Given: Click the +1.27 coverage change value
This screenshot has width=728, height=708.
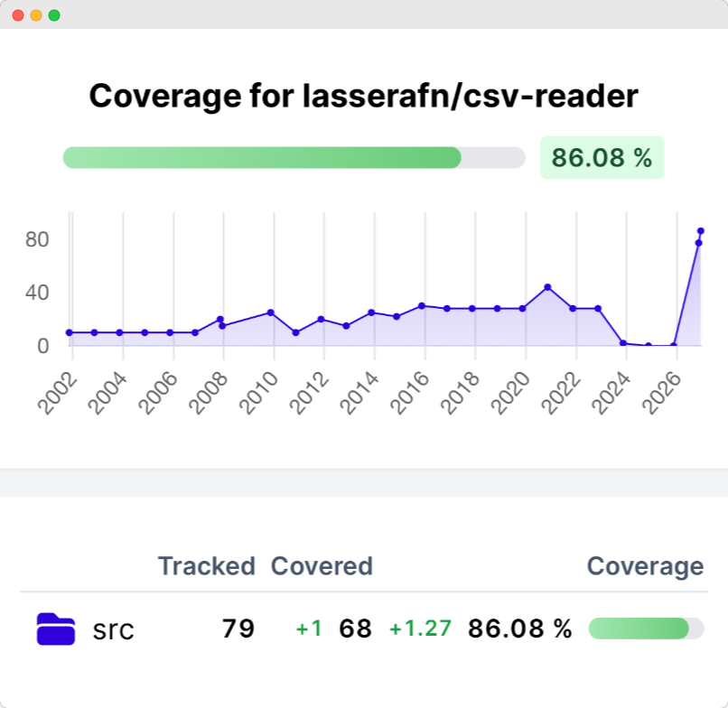Looking at the screenshot, I should pyautogui.click(x=420, y=629).
